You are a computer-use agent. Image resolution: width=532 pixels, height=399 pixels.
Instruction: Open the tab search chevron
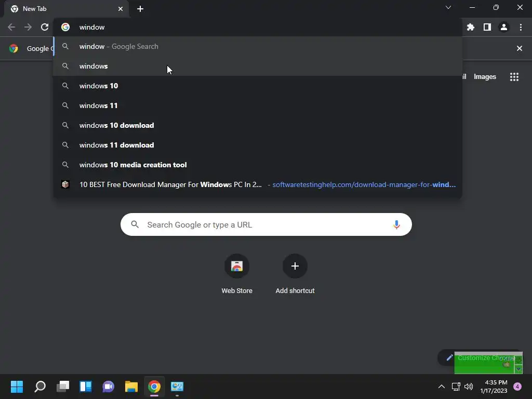pyautogui.click(x=448, y=7)
